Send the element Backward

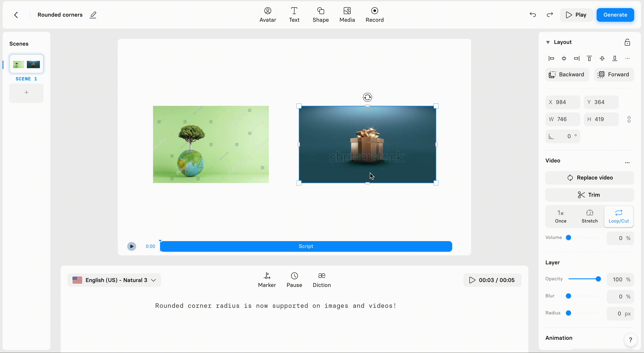(567, 74)
